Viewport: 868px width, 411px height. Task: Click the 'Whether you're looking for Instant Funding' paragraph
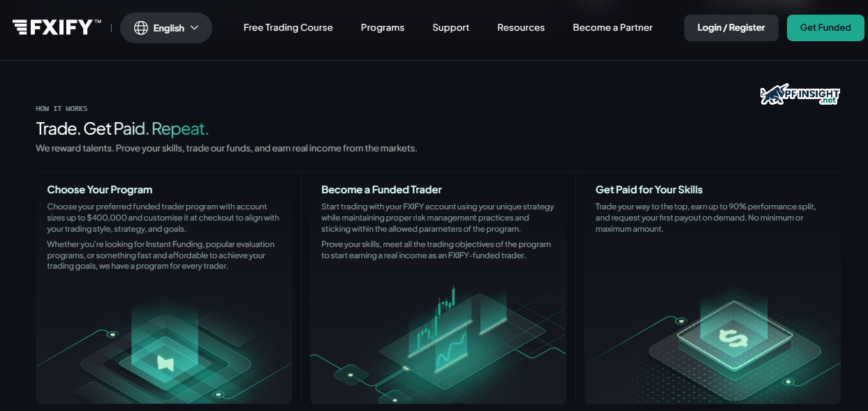click(x=161, y=255)
